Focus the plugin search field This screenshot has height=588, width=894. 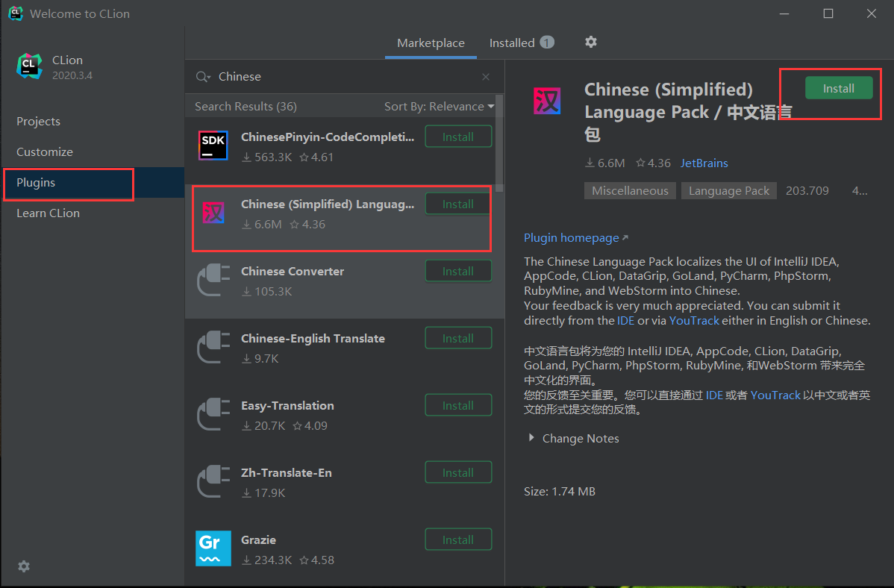click(345, 76)
